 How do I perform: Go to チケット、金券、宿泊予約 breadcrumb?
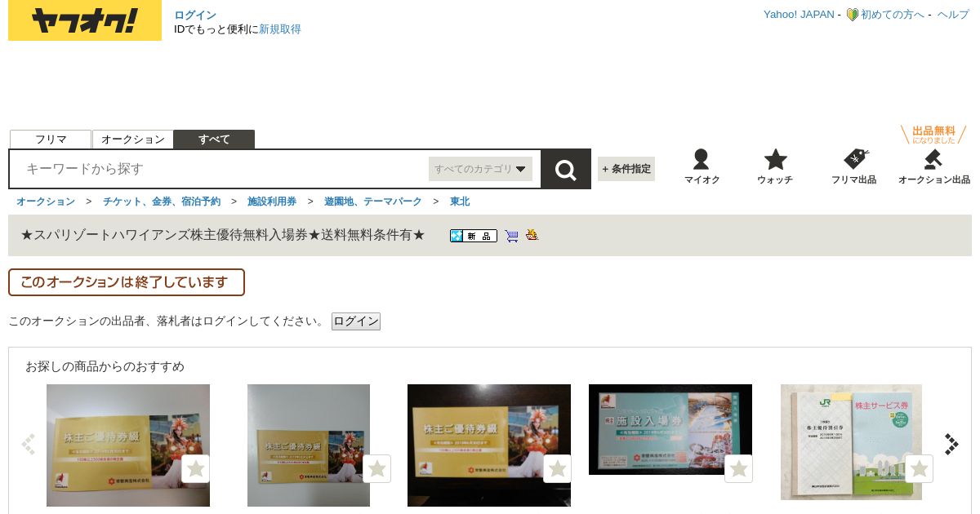tap(162, 202)
